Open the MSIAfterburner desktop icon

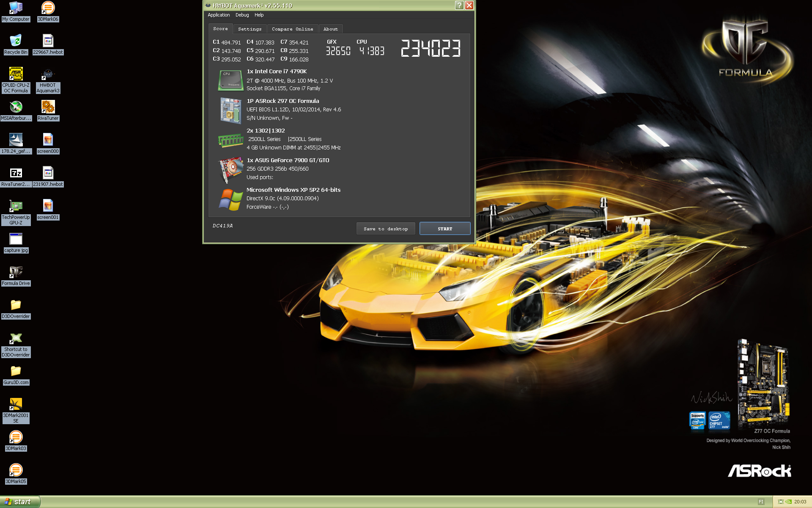pos(16,110)
